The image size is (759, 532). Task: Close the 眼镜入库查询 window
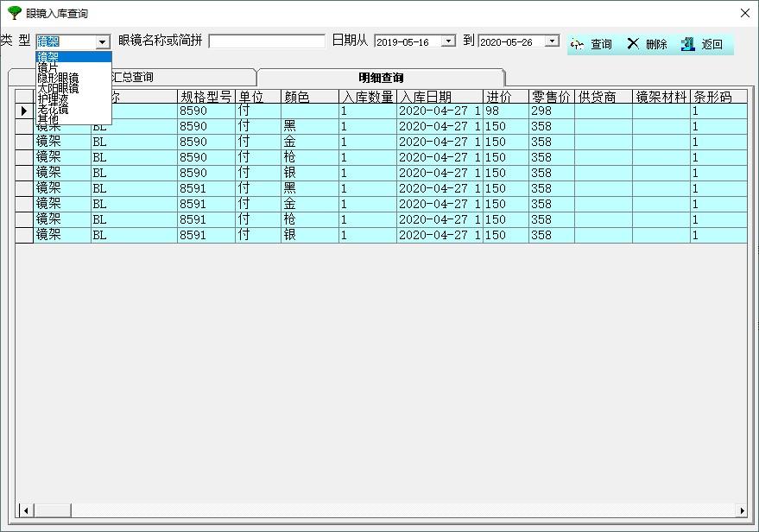click(x=745, y=13)
